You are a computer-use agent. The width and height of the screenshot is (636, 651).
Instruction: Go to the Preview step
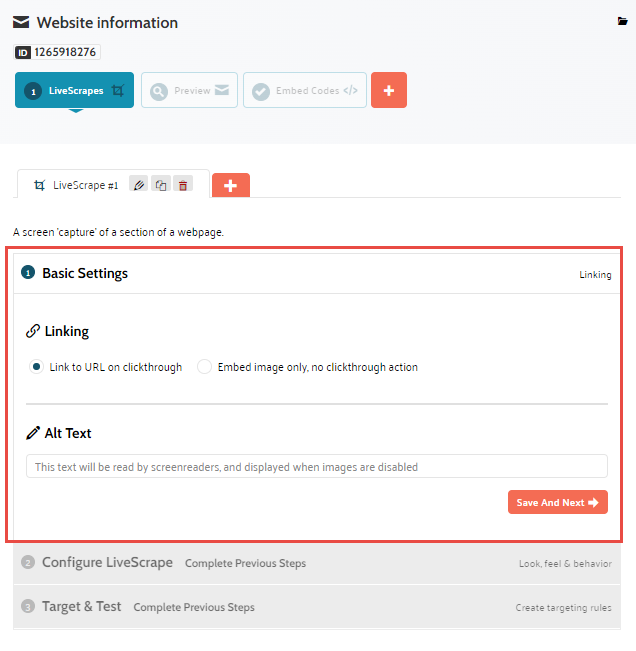[x=189, y=90]
